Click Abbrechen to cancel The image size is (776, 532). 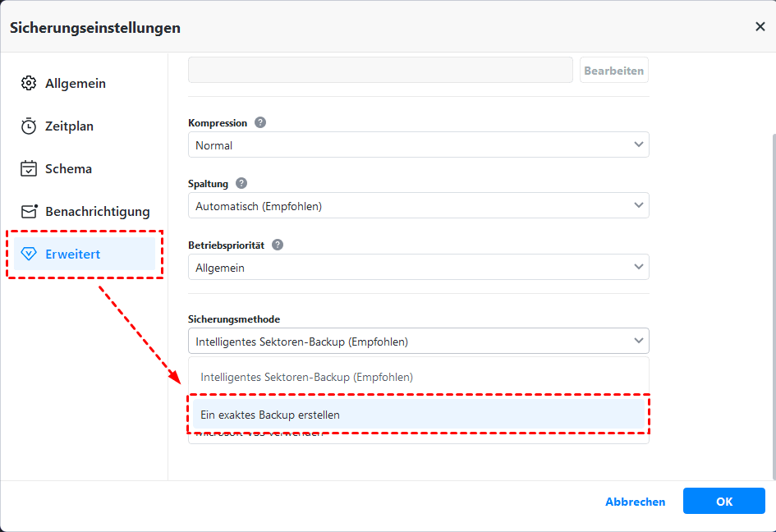click(x=635, y=502)
